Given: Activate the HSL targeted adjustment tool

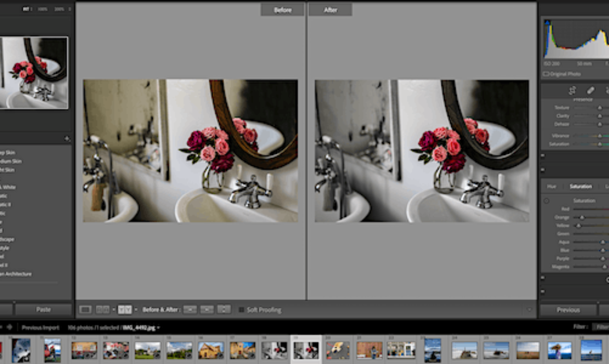Looking at the screenshot, I should (x=547, y=201).
